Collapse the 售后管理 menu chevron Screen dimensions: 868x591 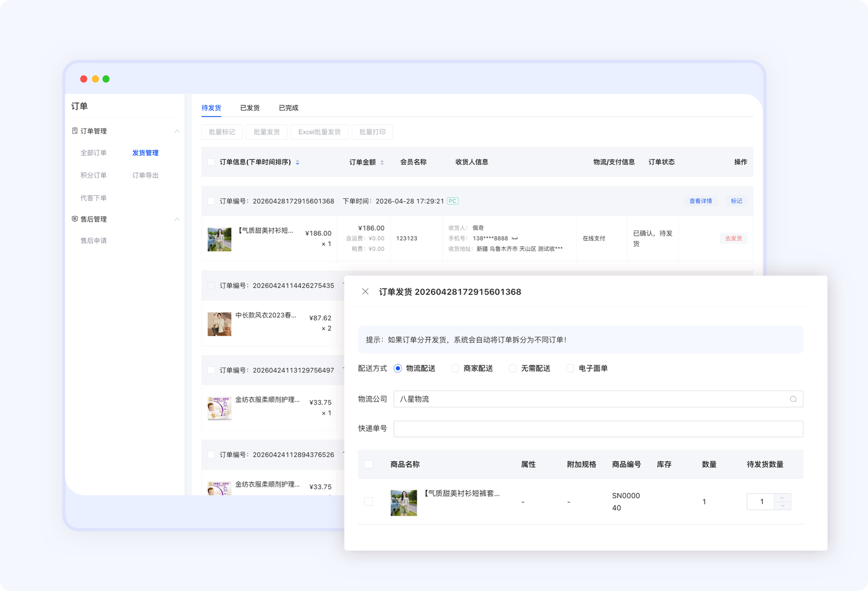[177, 219]
